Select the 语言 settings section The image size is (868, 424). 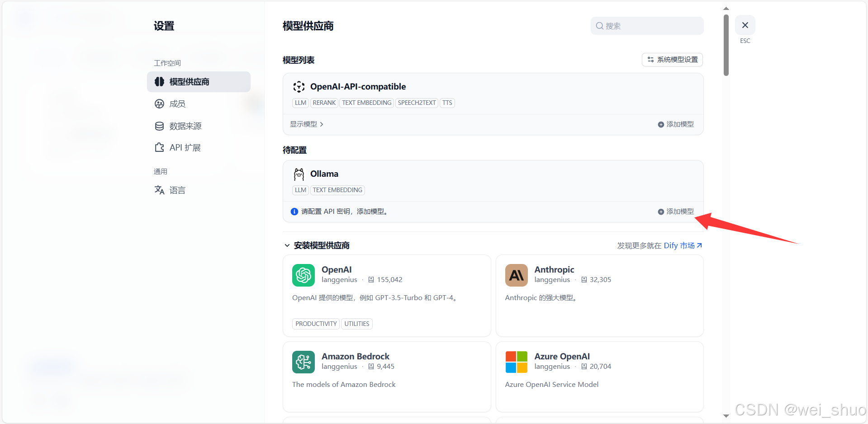[x=177, y=190]
